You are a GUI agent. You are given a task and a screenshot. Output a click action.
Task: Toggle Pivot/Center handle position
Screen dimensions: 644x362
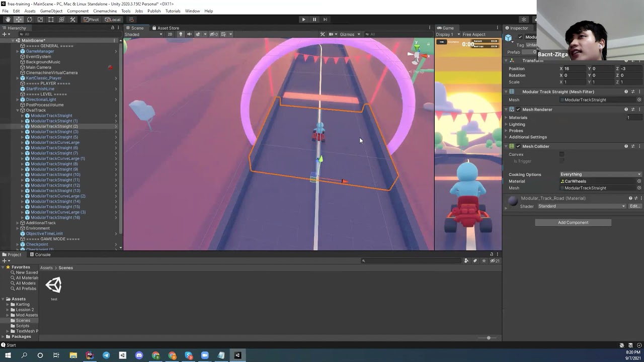click(x=92, y=20)
